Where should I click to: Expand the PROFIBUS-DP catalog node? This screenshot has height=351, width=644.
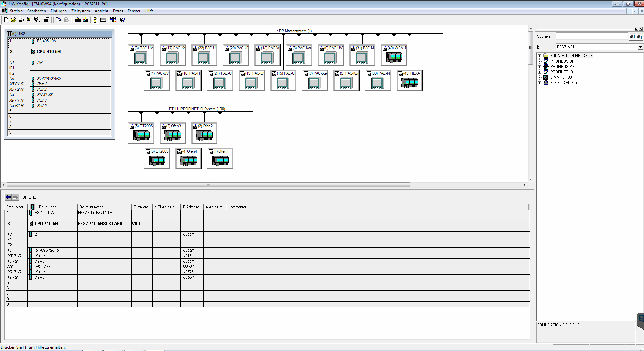[x=539, y=61]
